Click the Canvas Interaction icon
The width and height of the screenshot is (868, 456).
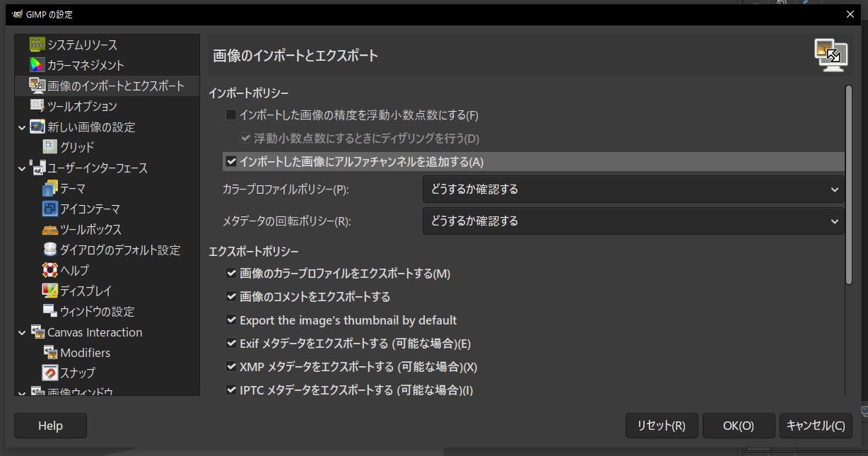point(37,332)
